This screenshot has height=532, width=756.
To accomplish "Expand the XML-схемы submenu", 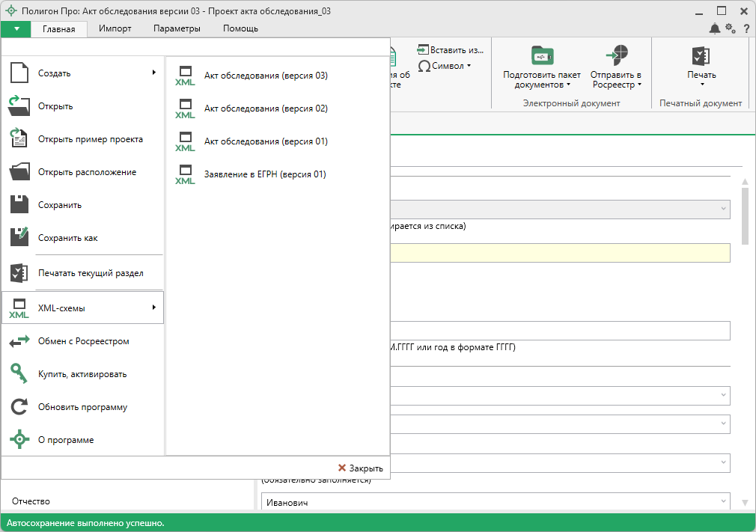I will pyautogui.click(x=82, y=308).
